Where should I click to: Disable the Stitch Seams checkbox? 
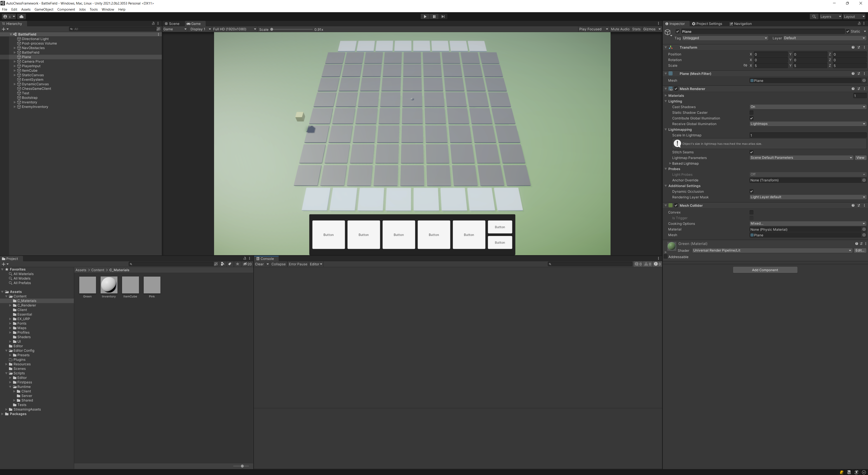751,152
